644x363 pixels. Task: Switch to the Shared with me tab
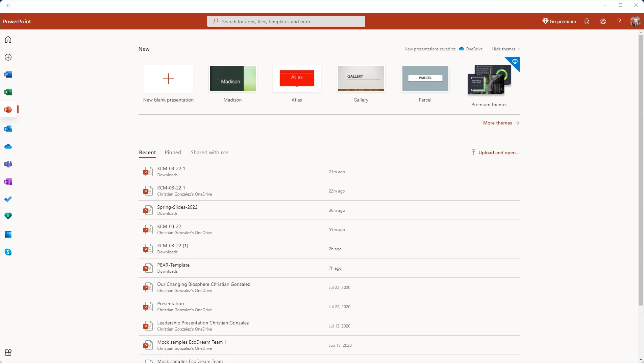209,153
